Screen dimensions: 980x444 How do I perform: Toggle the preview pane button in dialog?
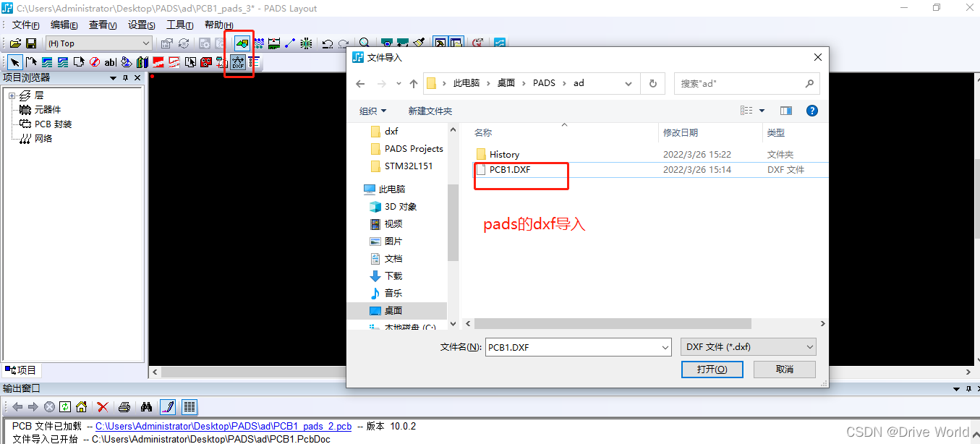(786, 111)
